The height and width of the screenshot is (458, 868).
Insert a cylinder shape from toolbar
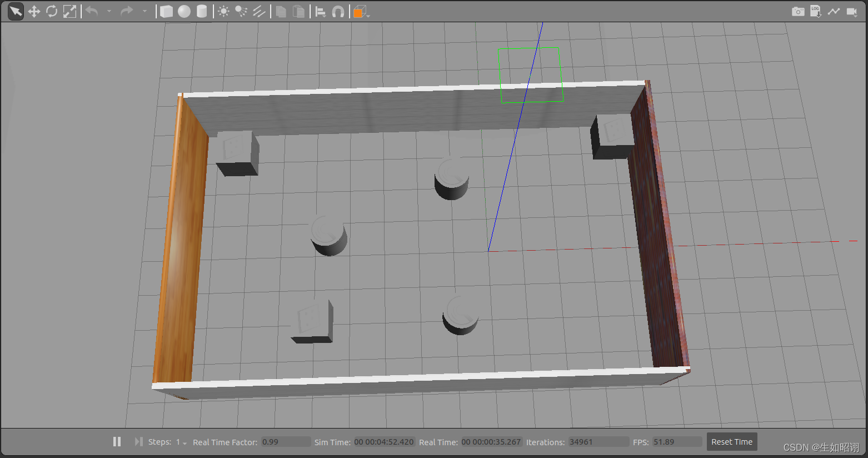[x=202, y=11]
